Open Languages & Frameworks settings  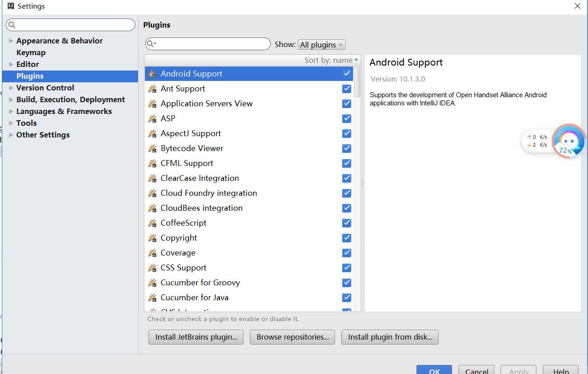(64, 111)
